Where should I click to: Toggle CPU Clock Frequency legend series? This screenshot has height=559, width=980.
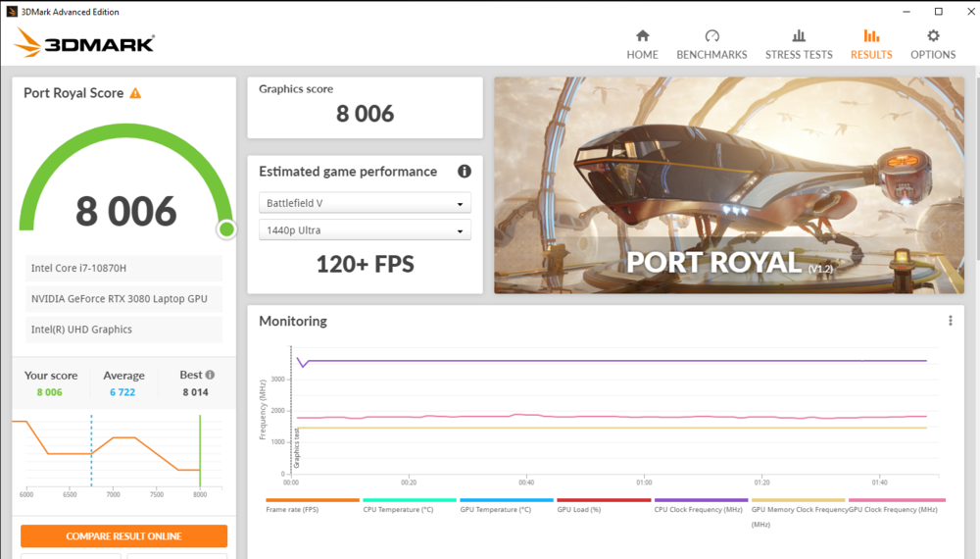tap(698, 509)
